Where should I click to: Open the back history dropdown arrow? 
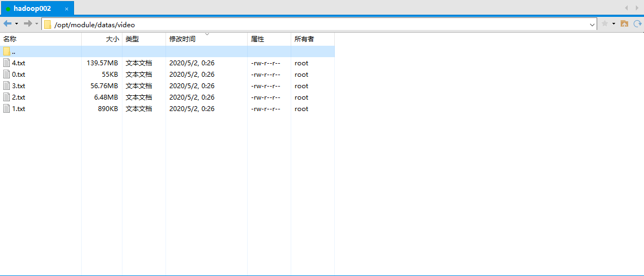point(16,24)
